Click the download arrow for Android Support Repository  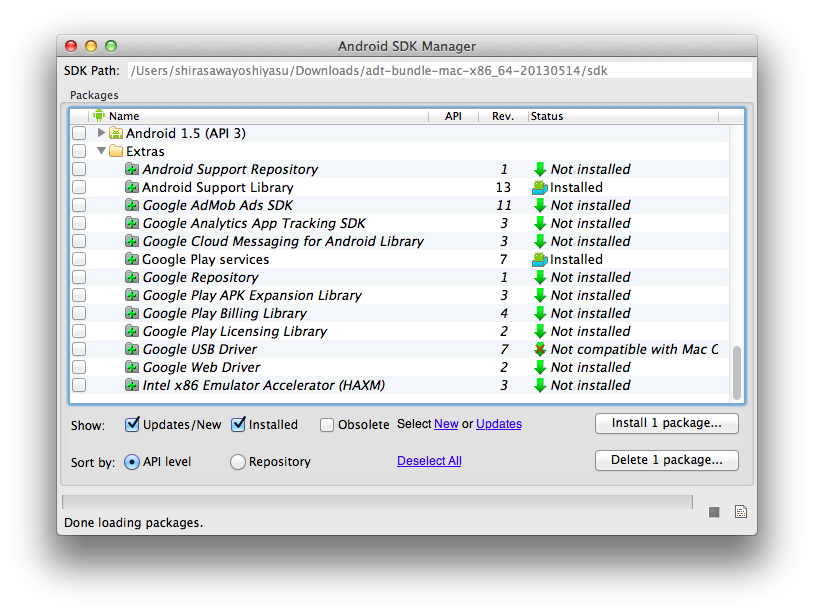540,169
